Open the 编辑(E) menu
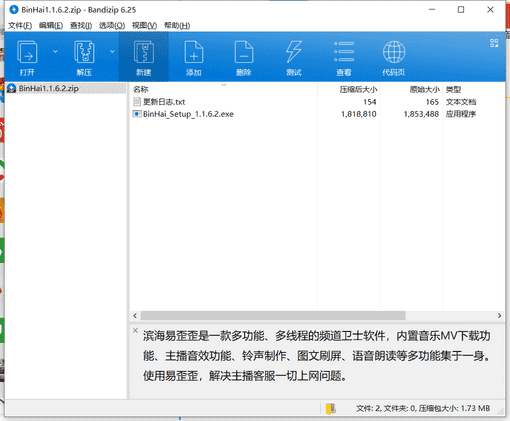510x421 pixels. tap(51, 26)
